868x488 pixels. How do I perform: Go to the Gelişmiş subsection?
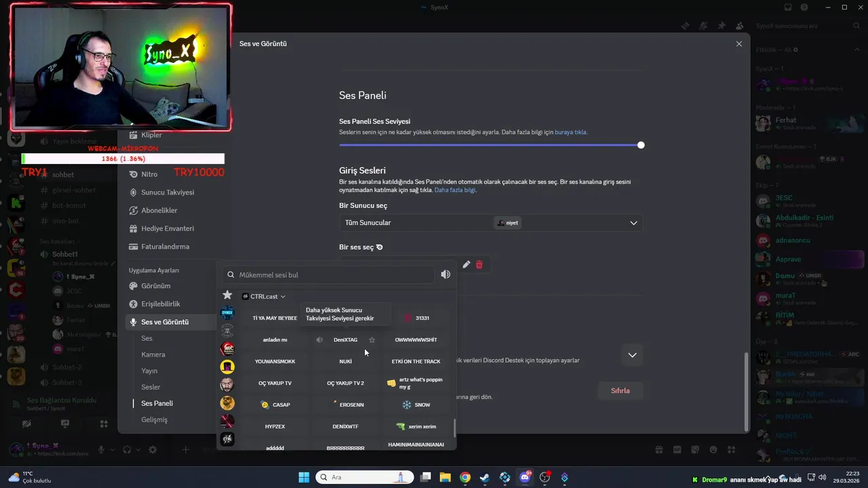(x=154, y=420)
